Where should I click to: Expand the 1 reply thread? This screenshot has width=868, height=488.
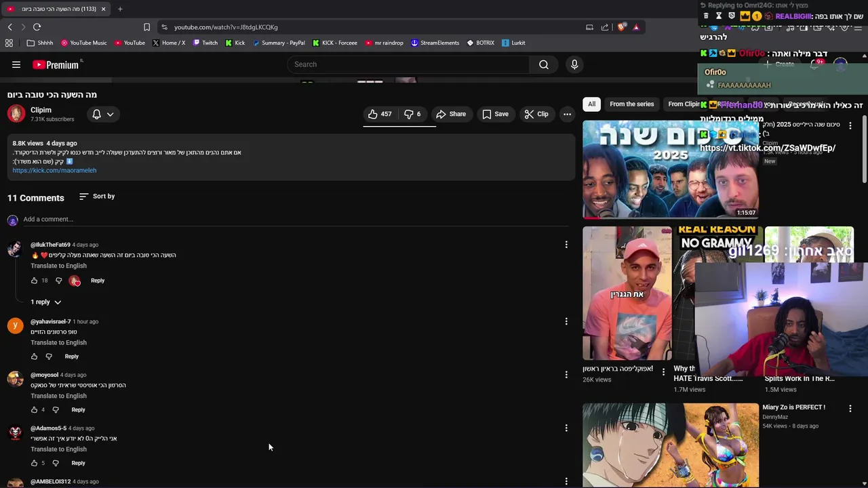coord(45,302)
